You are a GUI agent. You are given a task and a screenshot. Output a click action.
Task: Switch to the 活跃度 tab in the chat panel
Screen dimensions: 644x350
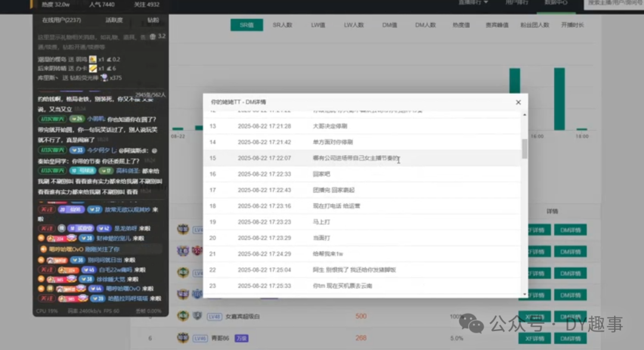coord(114,20)
